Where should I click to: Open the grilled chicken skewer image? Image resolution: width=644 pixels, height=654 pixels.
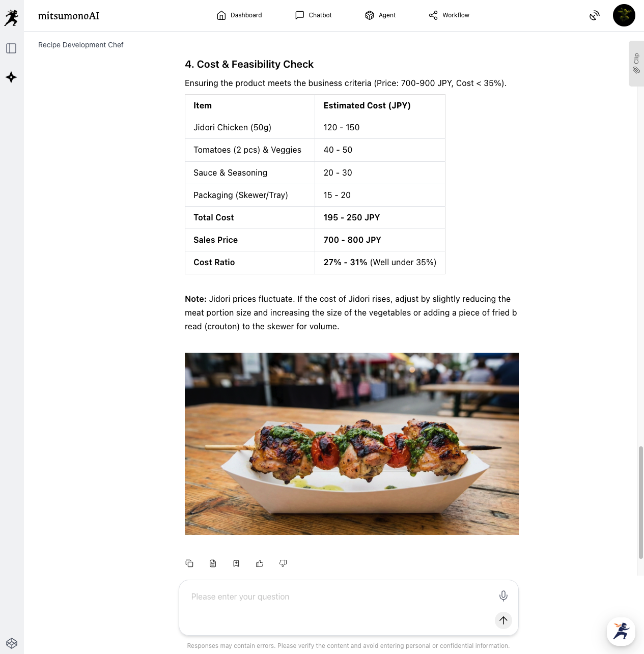pos(352,444)
